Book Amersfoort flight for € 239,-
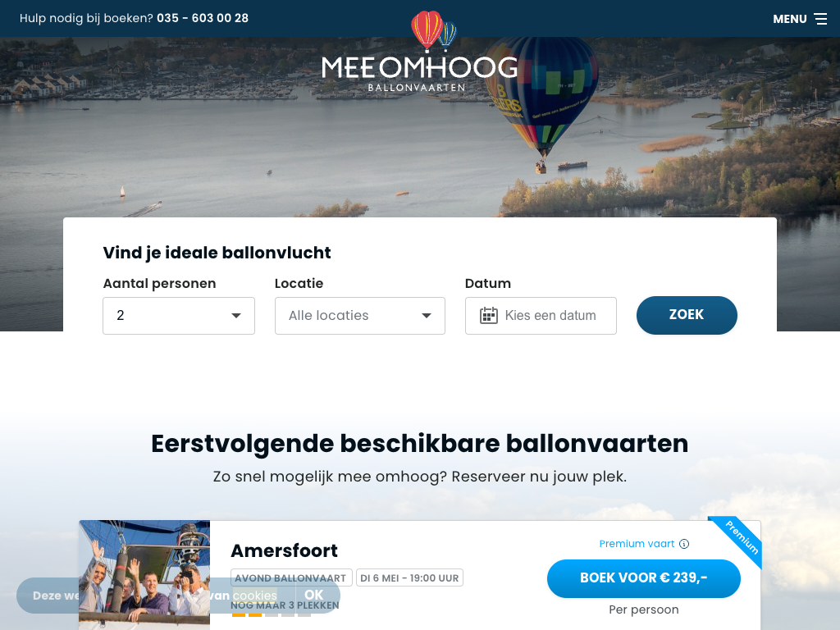 point(644,578)
